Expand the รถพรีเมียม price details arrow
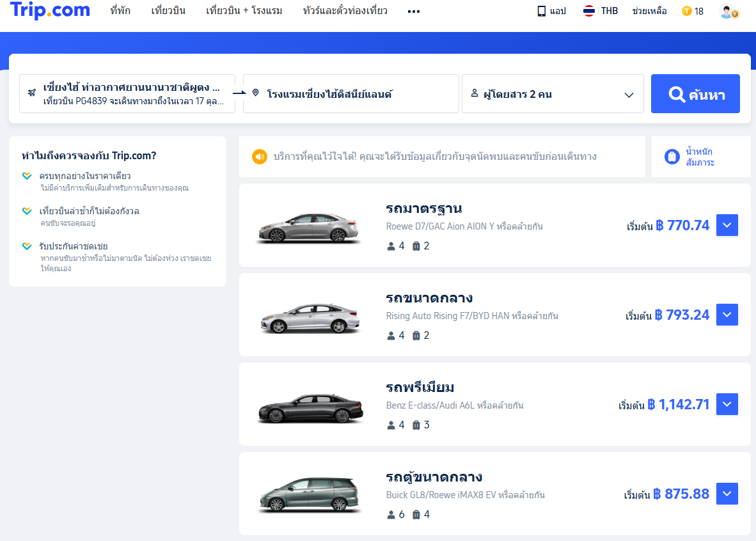Viewport: 756px width, 541px height. 727,404
